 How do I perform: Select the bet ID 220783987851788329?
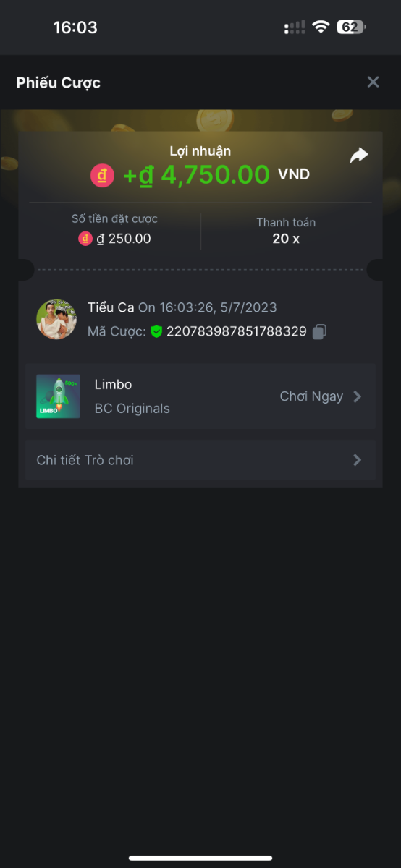click(237, 331)
